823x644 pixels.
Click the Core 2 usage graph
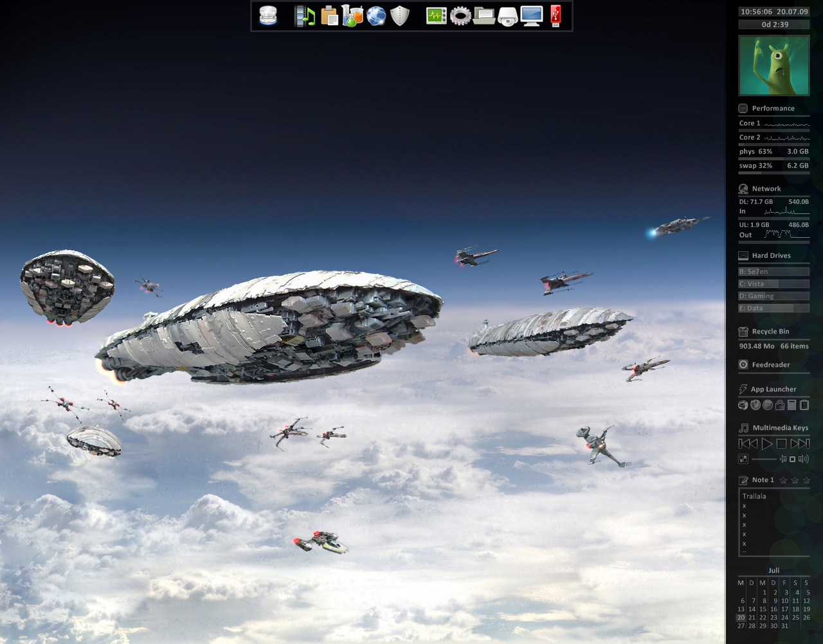coord(787,138)
